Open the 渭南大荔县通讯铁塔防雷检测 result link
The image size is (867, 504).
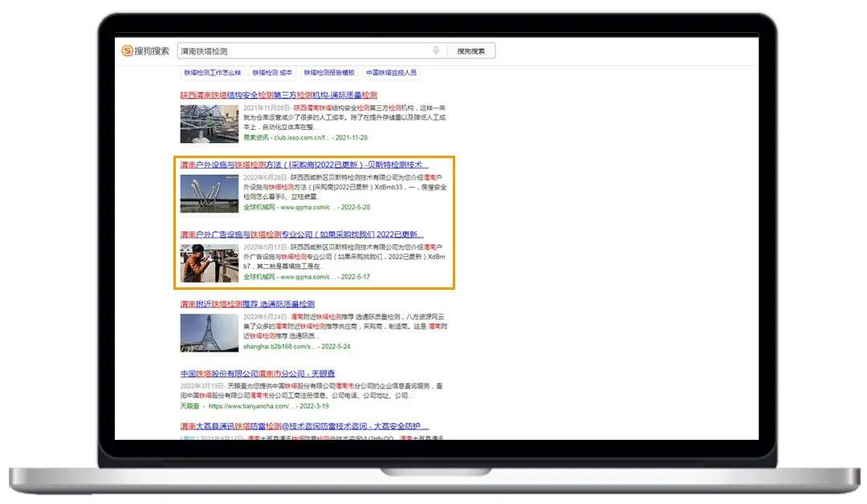[304, 426]
